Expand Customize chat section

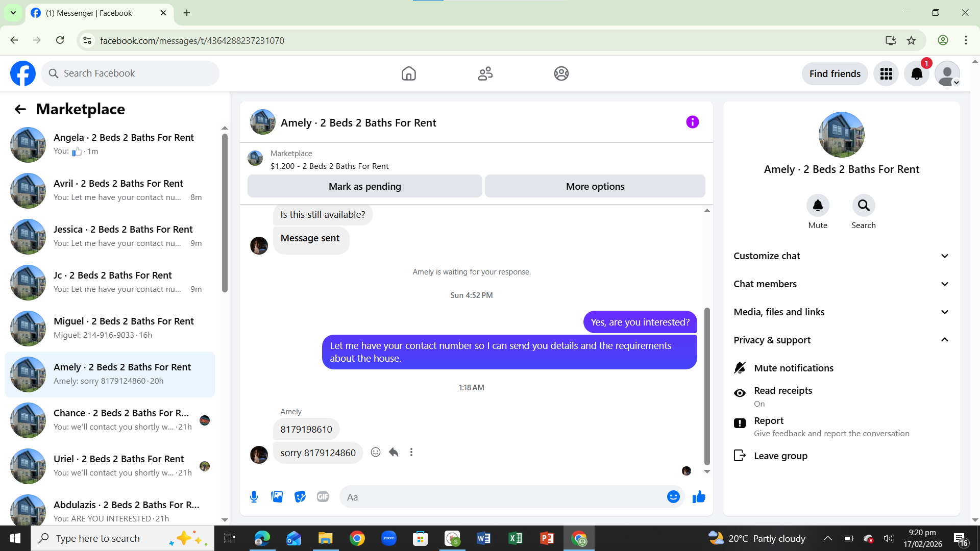pyautogui.click(x=841, y=256)
